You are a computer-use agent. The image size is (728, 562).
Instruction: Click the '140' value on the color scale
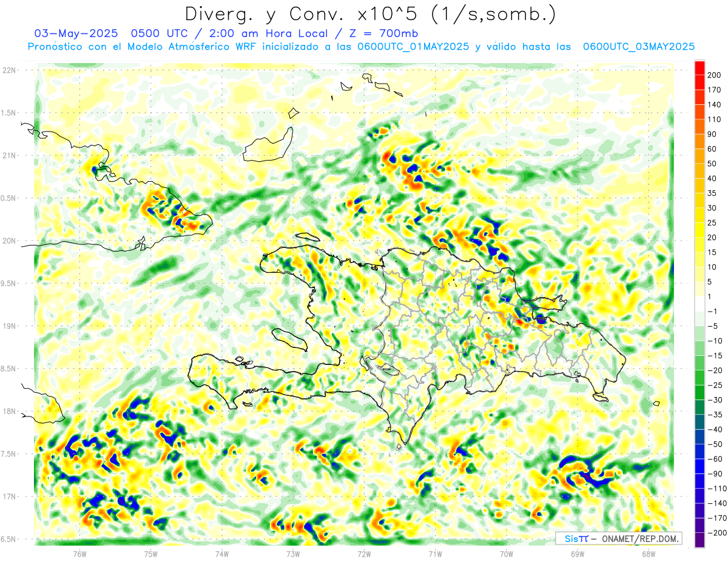point(714,105)
